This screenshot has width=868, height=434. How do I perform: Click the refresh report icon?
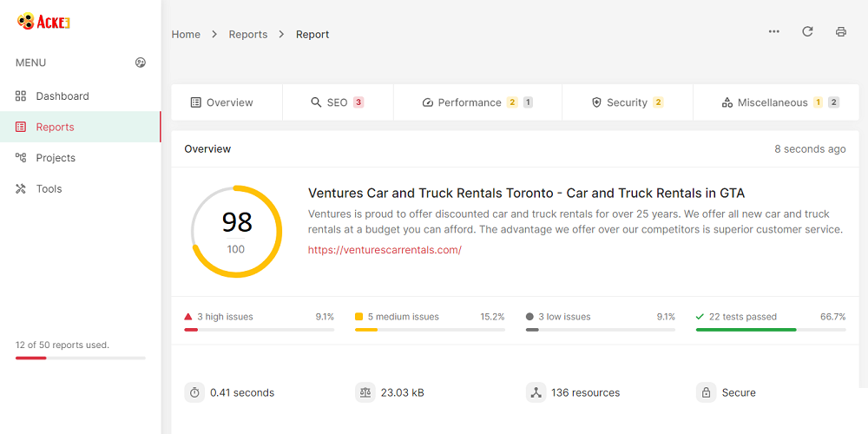(807, 32)
